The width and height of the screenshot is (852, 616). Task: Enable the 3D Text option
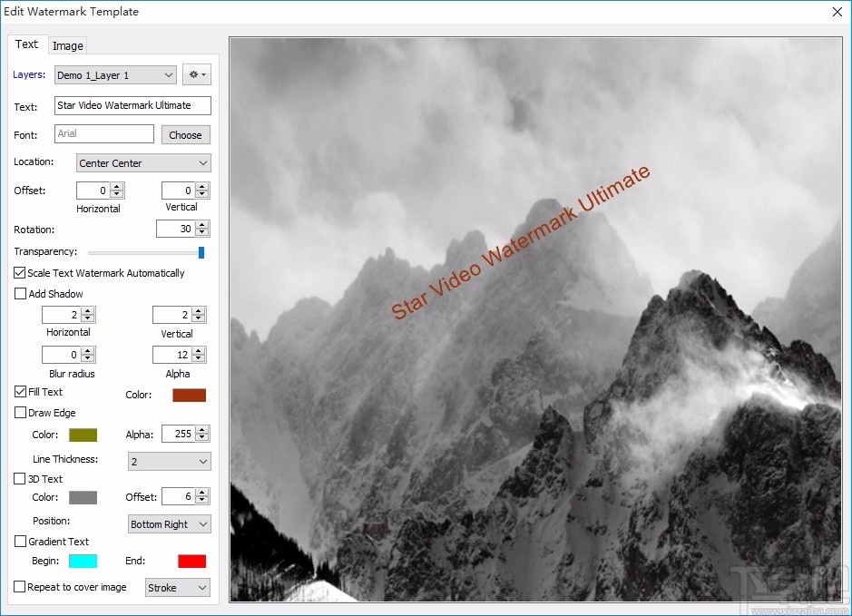pyautogui.click(x=18, y=478)
